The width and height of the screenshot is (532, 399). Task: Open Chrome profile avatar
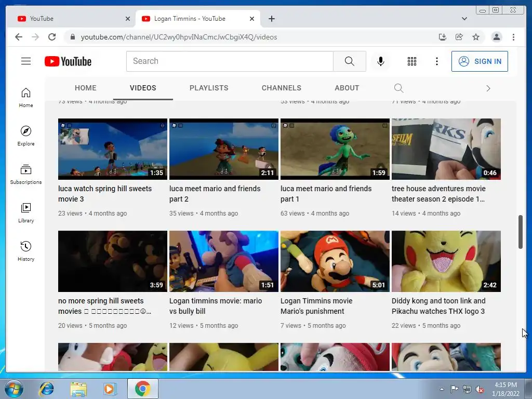(496, 37)
